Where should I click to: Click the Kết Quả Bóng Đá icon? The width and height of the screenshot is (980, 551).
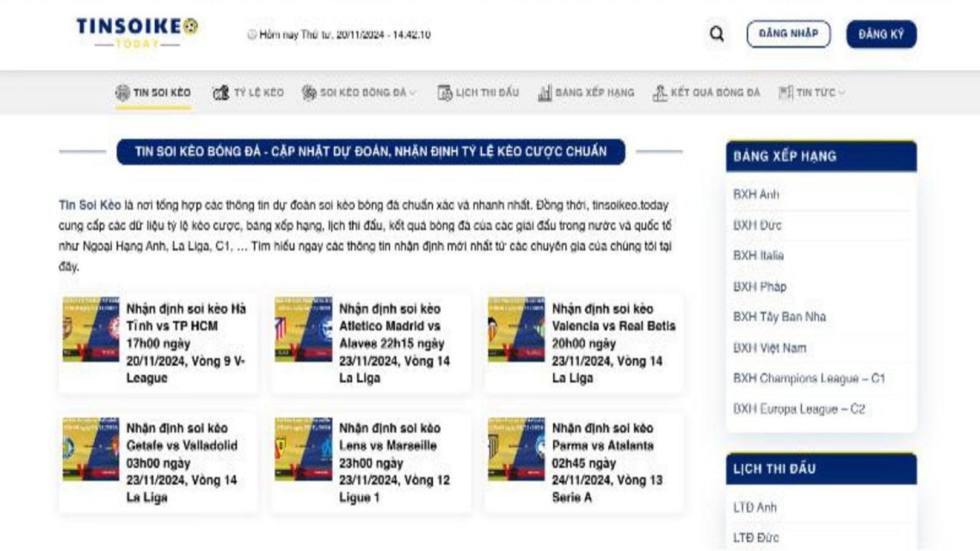pyautogui.click(x=659, y=93)
